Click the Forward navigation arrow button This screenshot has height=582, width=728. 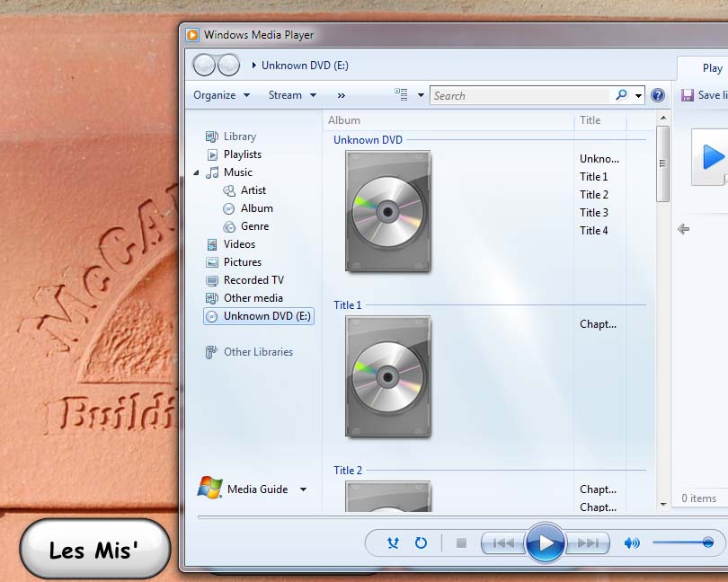coord(228,65)
